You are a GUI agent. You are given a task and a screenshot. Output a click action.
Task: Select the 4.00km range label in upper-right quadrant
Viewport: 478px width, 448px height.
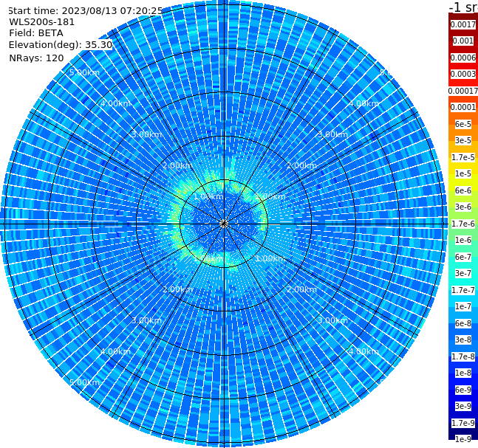(x=363, y=103)
